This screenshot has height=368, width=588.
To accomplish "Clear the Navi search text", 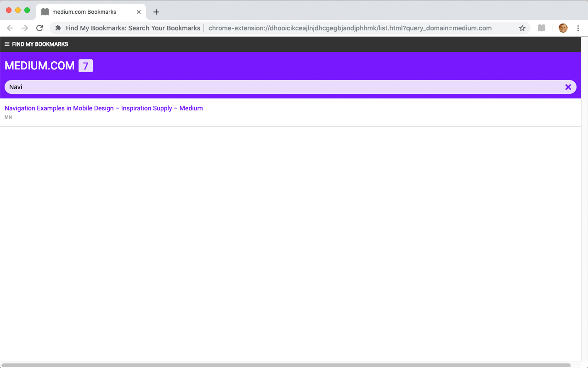I will 568,87.
